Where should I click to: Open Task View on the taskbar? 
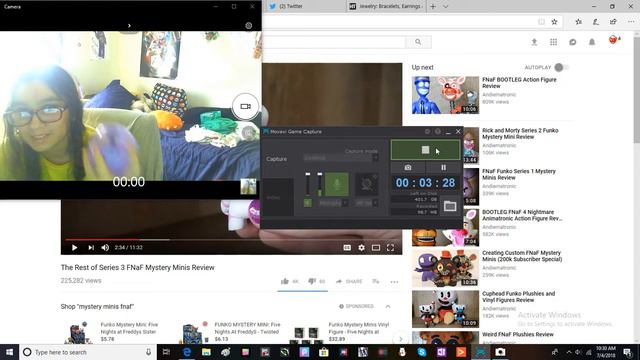point(166,352)
